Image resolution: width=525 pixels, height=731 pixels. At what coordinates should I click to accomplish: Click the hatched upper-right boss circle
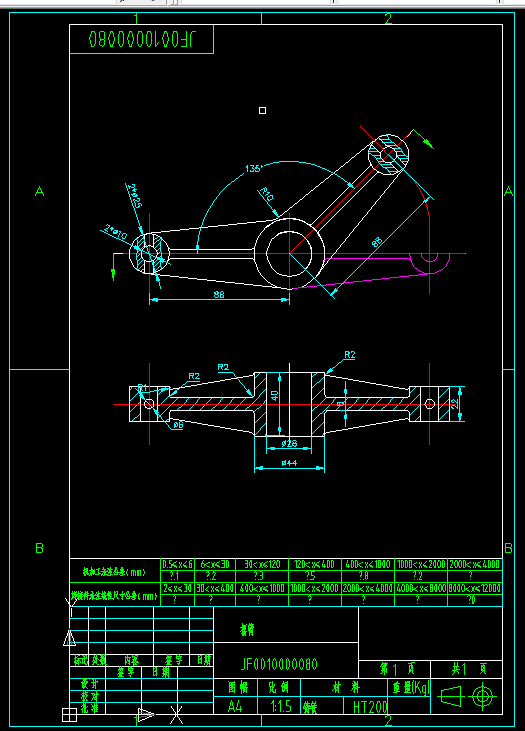(388, 154)
